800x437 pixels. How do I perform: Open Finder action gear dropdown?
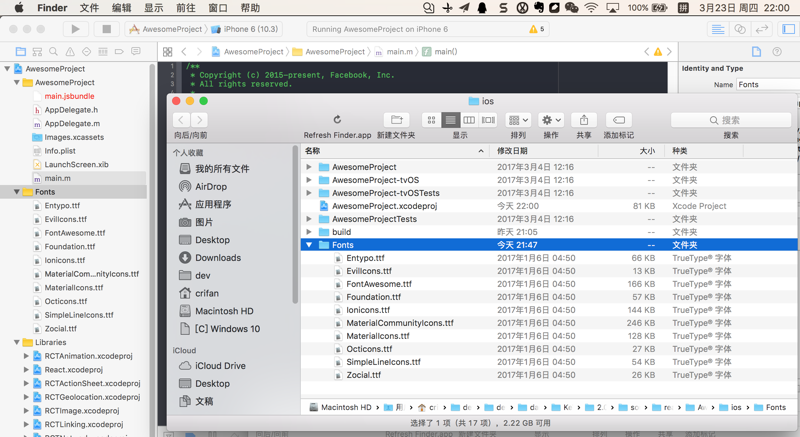point(552,120)
